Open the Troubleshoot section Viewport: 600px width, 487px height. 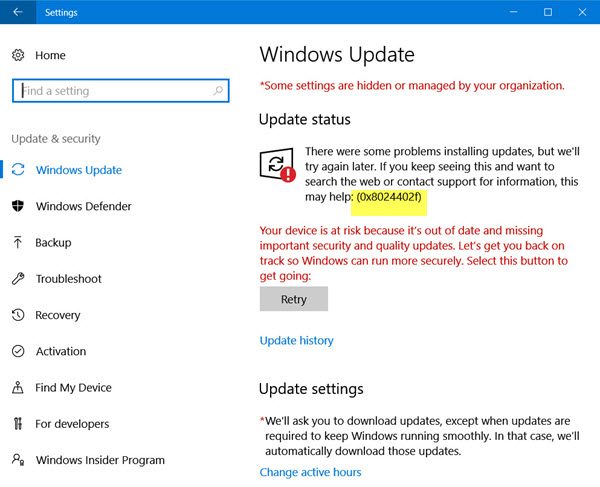68,279
